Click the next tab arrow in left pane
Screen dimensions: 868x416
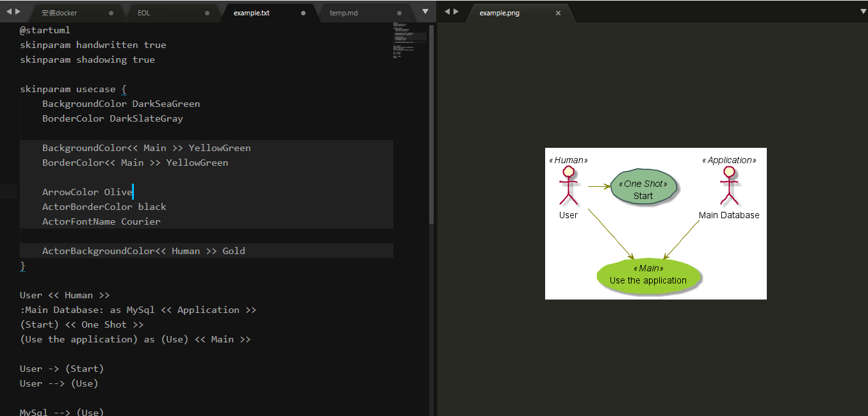click(x=17, y=12)
